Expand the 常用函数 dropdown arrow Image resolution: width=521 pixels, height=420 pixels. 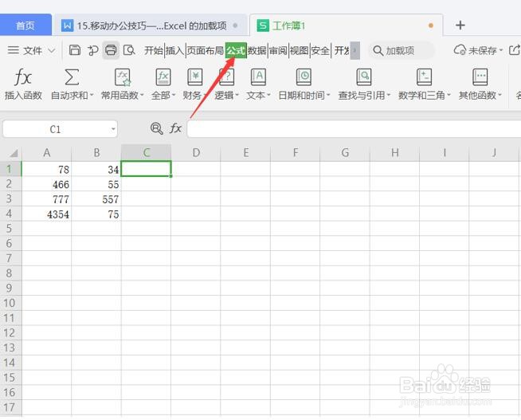(142, 96)
